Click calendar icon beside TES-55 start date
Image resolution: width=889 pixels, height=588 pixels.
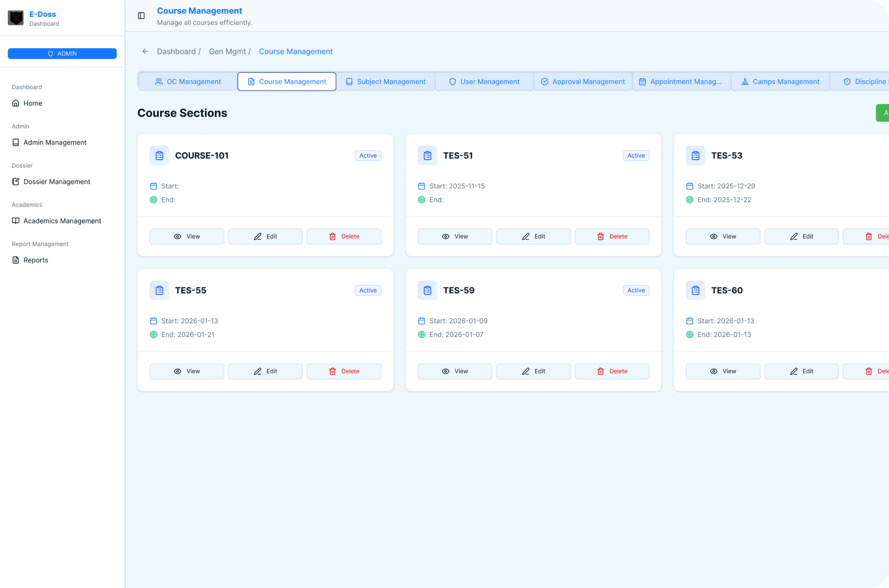[154, 321]
